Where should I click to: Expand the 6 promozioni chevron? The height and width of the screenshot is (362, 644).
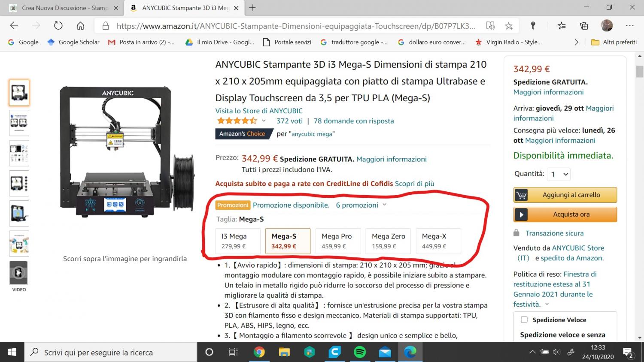click(384, 205)
